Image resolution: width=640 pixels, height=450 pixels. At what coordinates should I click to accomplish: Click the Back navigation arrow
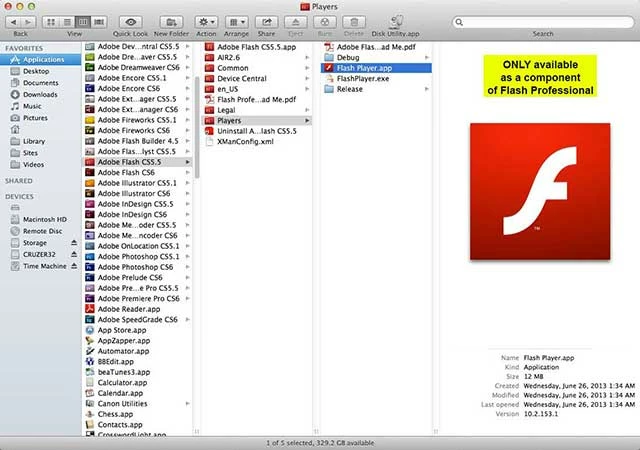coord(13,22)
